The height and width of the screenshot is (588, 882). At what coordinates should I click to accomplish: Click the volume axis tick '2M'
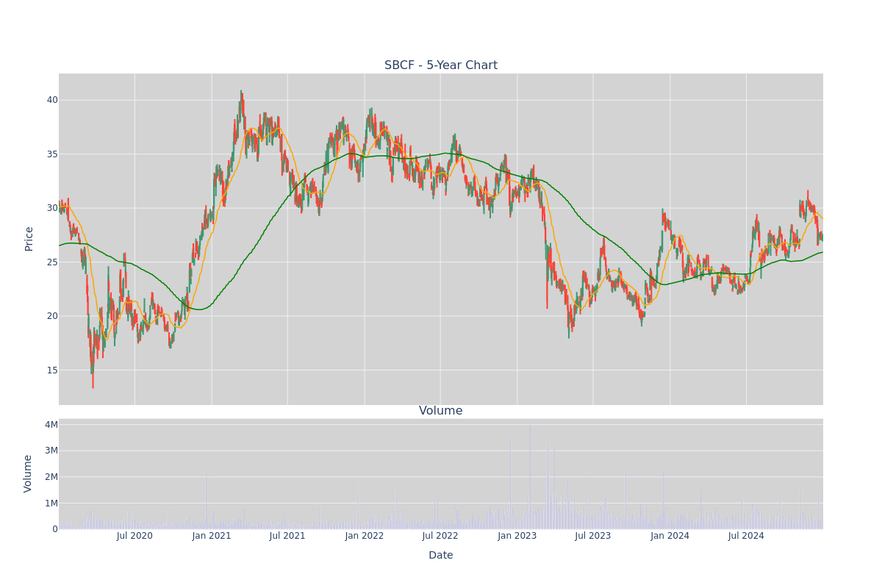pos(51,477)
